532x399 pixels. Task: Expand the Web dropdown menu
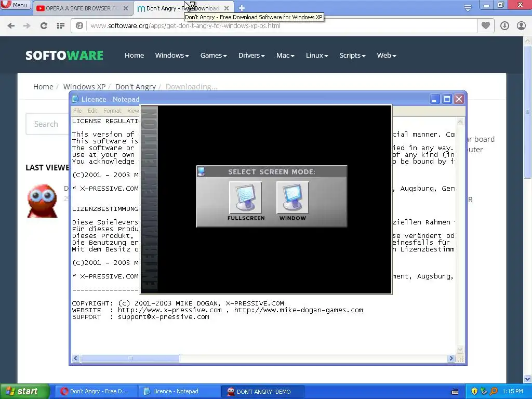387,55
